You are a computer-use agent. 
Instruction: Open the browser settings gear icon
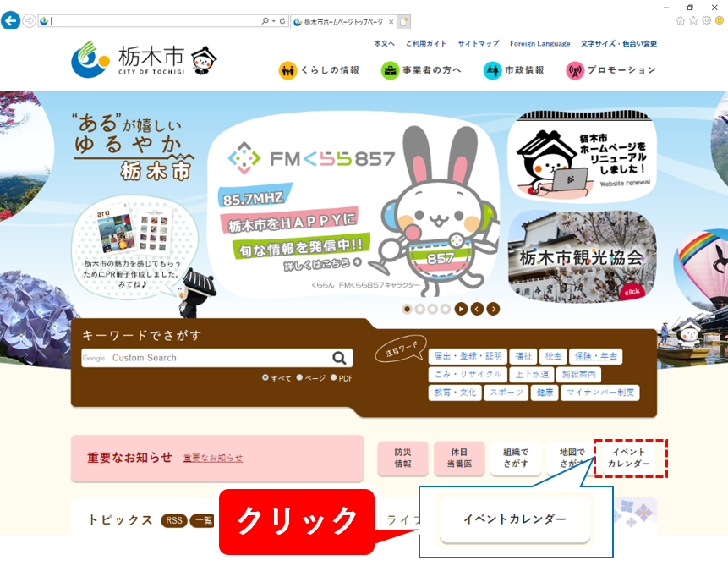[x=706, y=20]
